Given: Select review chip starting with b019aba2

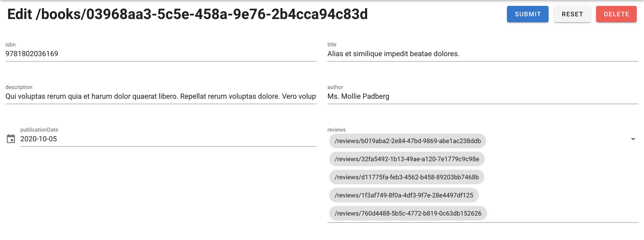Looking at the screenshot, I should coord(407,141).
